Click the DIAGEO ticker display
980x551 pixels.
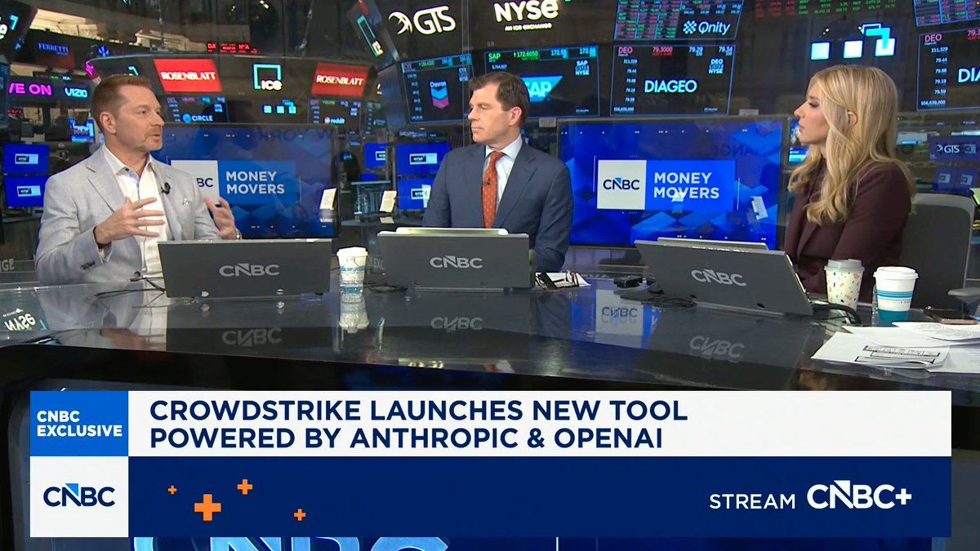tap(672, 79)
